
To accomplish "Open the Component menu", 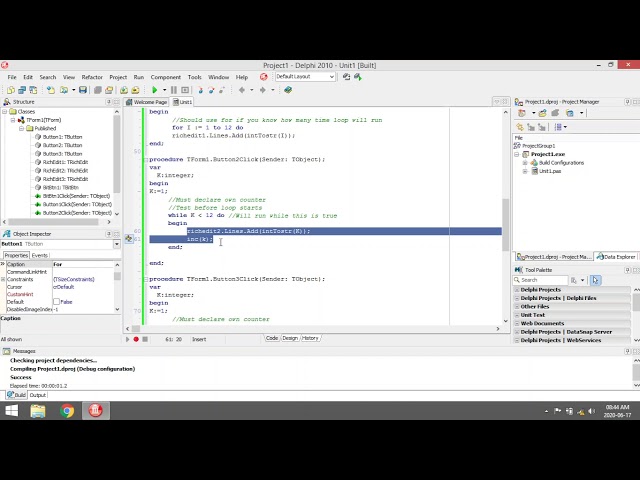I will pos(165,77).
